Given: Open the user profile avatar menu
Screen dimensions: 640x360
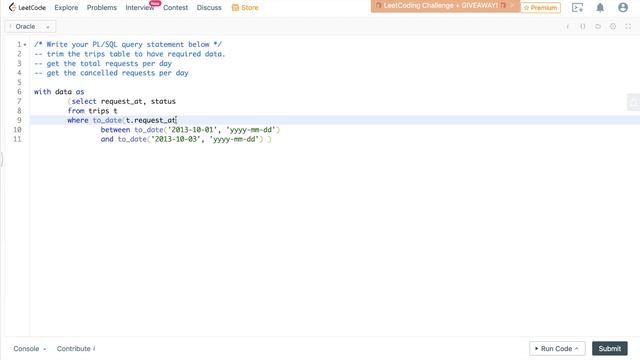Looking at the screenshot, I should [623, 7].
